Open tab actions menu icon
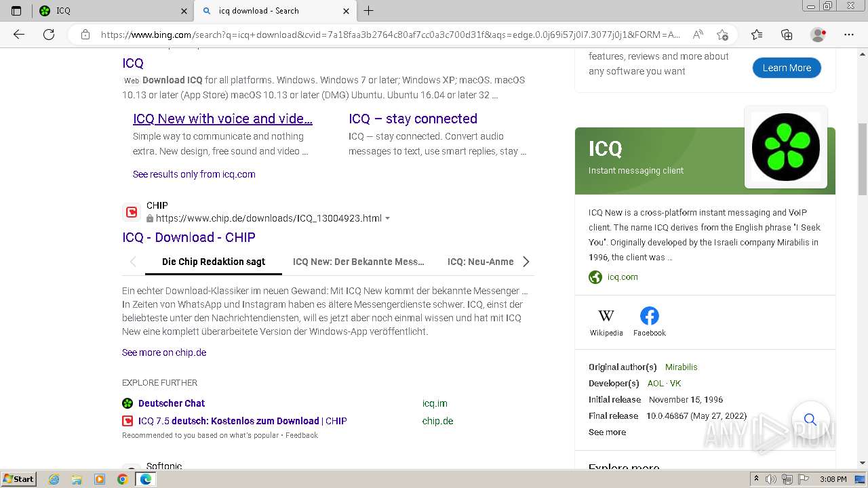The height and width of the screenshot is (488, 868). click(x=16, y=11)
